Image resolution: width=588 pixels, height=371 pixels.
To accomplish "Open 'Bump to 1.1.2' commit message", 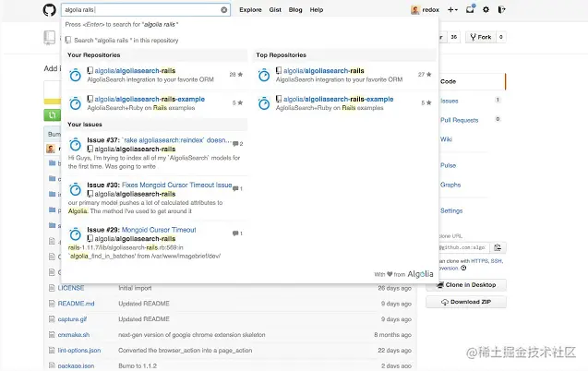I will tap(138, 365).
